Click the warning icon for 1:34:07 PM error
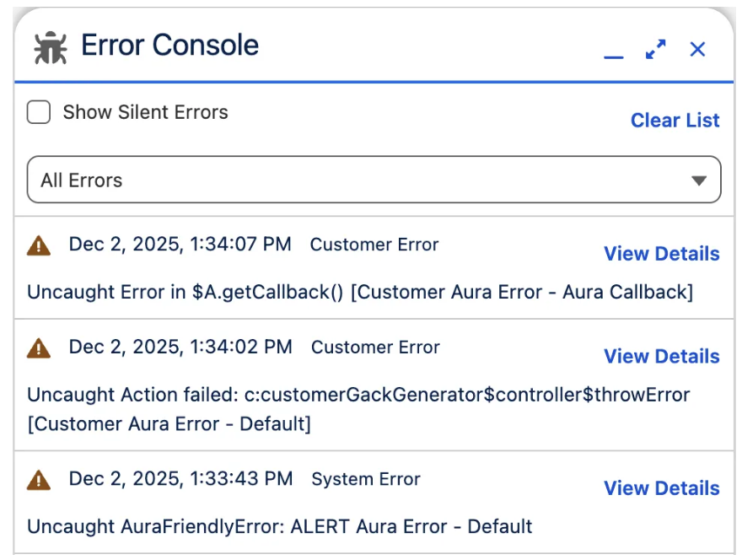742x560 pixels. tap(39, 245)
